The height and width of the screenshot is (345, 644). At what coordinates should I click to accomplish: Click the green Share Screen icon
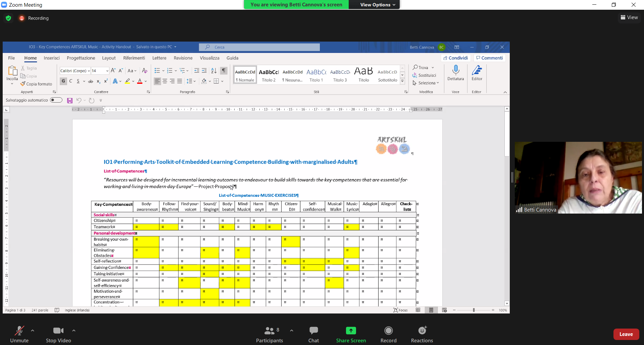tap(351, 331)
